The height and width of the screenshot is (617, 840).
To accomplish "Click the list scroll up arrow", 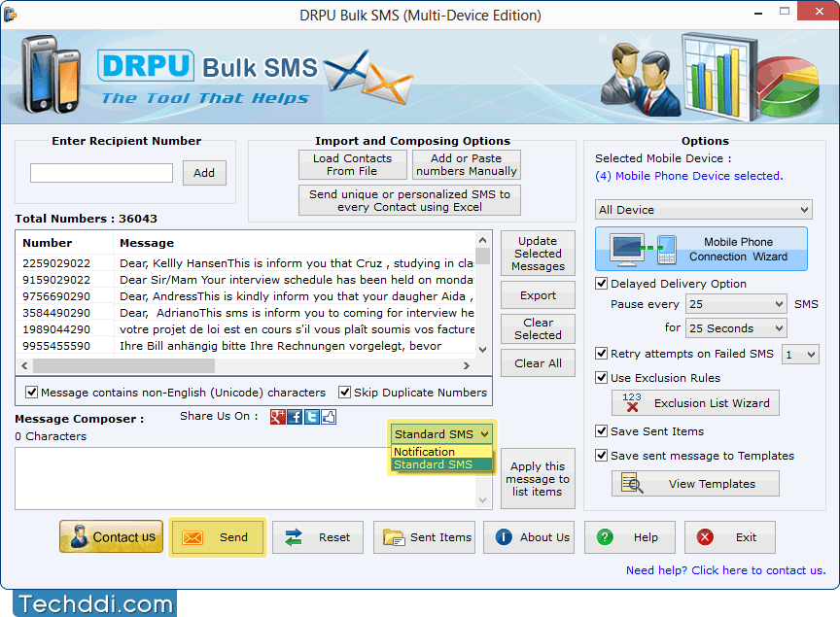I will click(x=482, y=240).
